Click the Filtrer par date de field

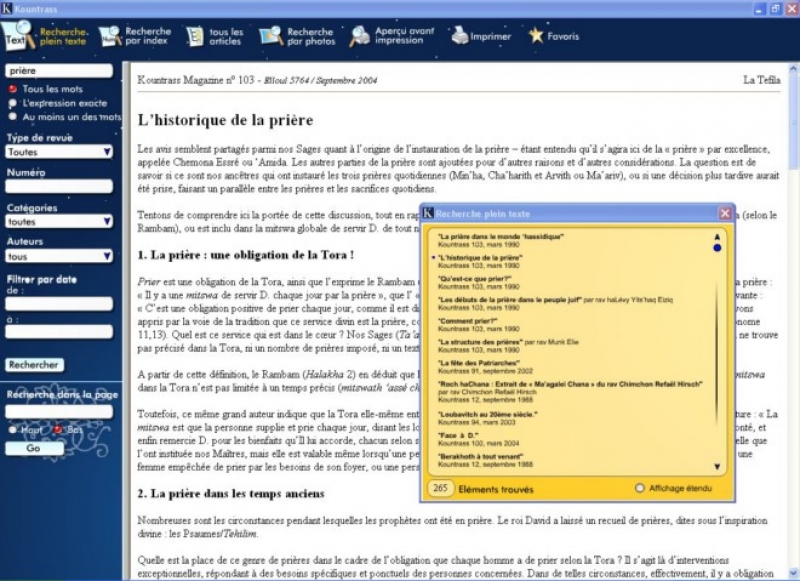[x=59, y=304]
